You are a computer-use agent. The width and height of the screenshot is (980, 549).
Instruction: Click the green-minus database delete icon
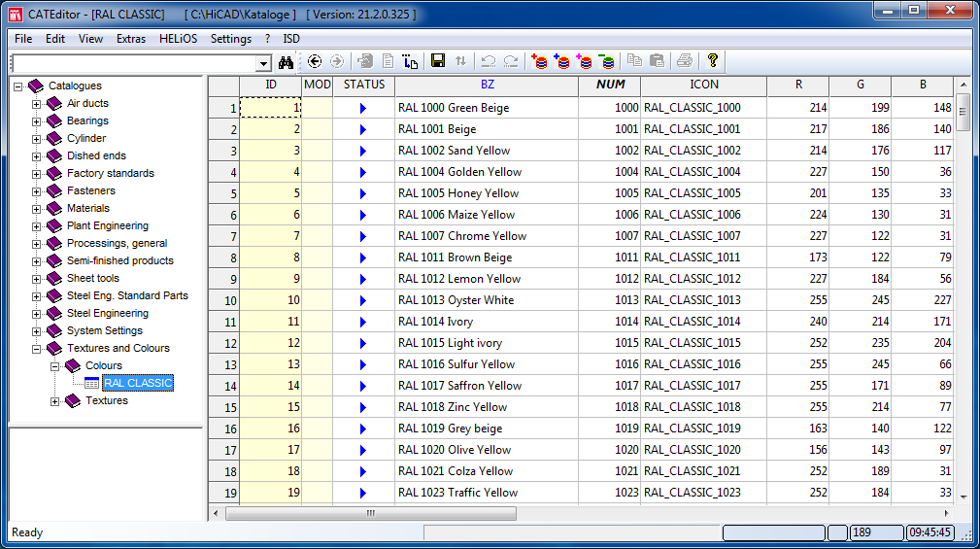(x=607, y=61)
